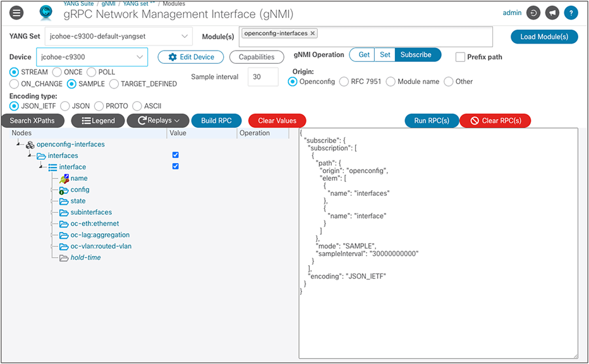
Task: Collapse the openconfig-interfaces tree node
Action: [x=18, y=143]
